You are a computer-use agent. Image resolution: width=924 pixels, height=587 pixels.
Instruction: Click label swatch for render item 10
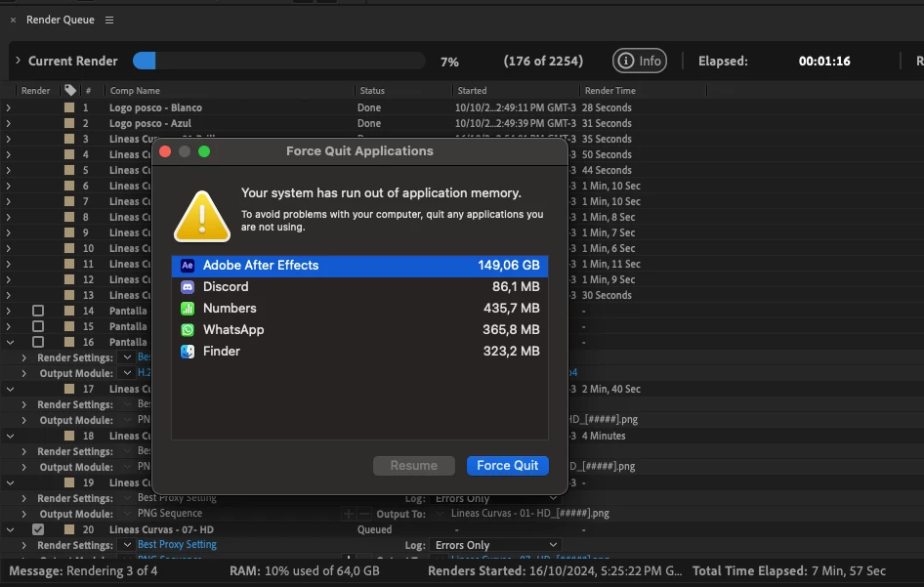coord(69,248)
